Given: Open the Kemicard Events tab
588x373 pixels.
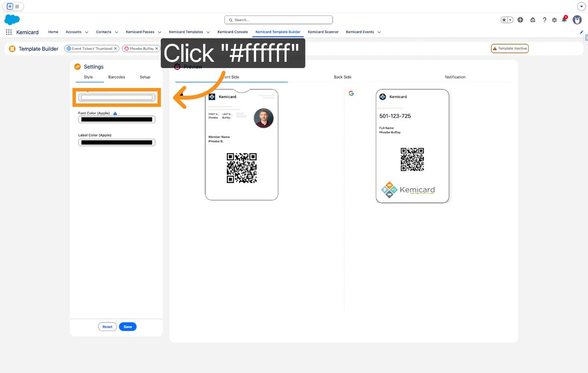Looking at the screenshot, I should point(360,32).
